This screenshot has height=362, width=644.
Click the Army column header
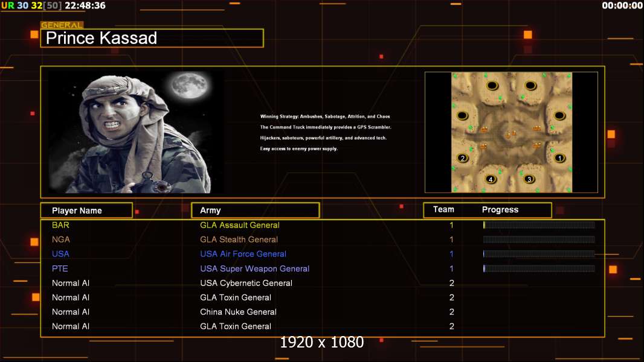pyautogui.click(x=255, y=211)
